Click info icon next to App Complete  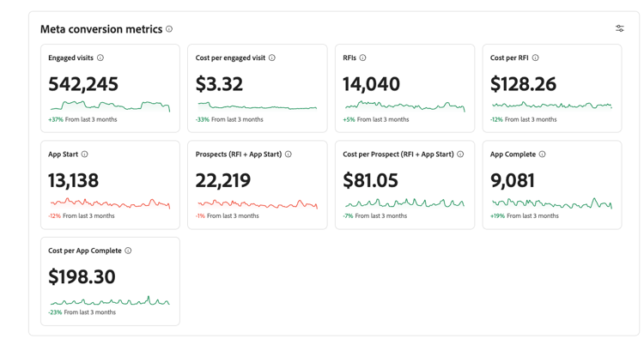542,154
